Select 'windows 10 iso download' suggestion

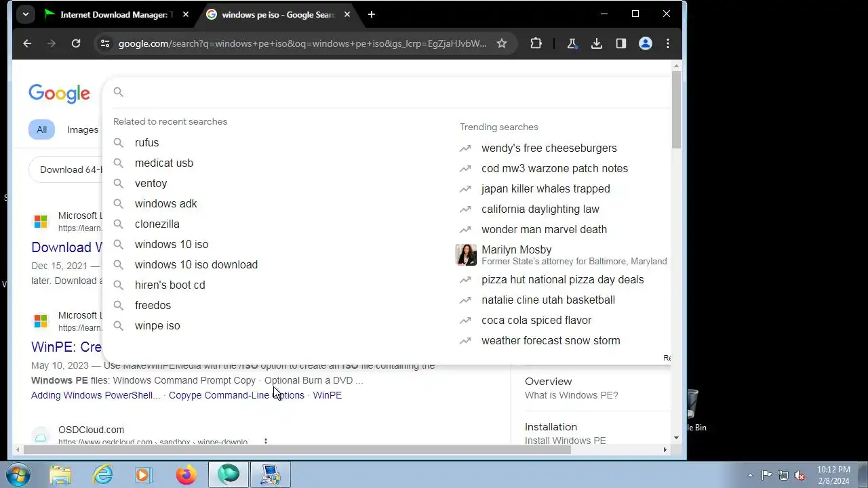click(196, 264)
